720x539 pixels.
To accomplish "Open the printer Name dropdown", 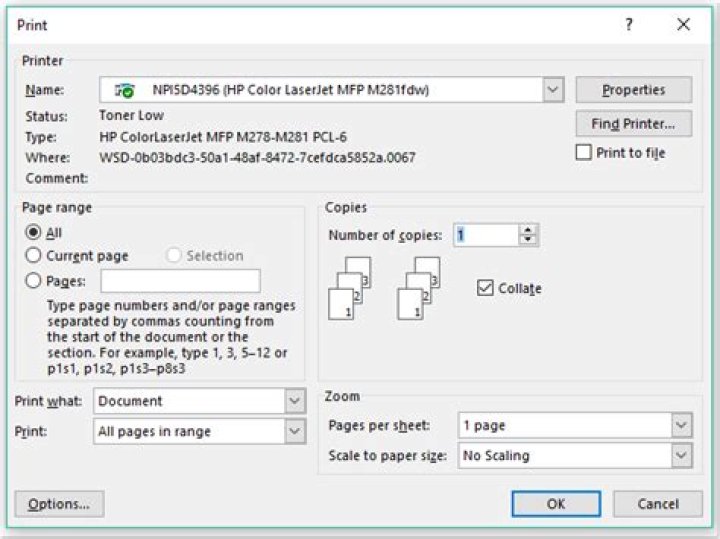I will point(553,90).
